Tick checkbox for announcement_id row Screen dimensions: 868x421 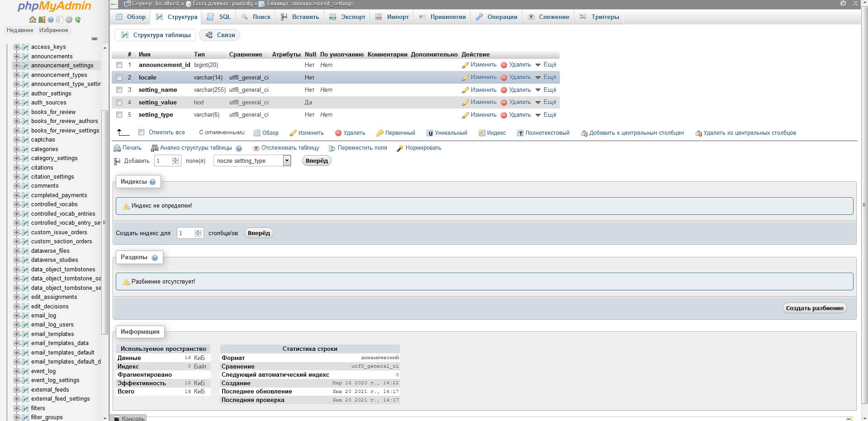[119, 65]
